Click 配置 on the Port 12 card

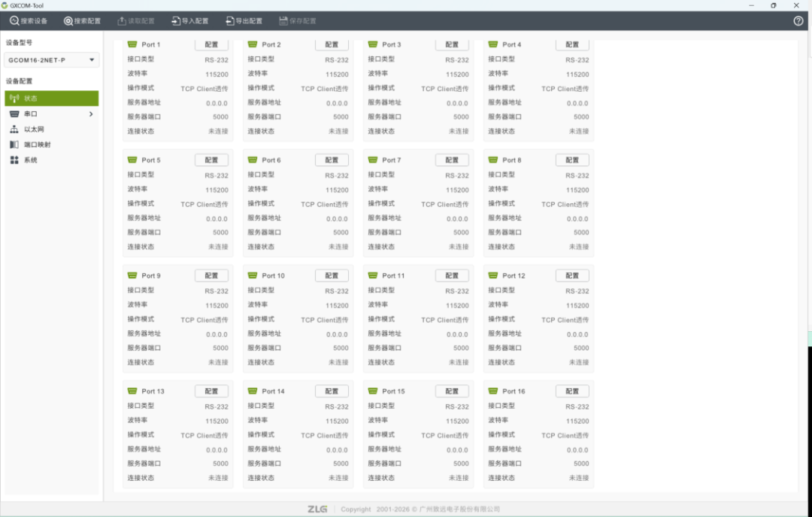572,275
